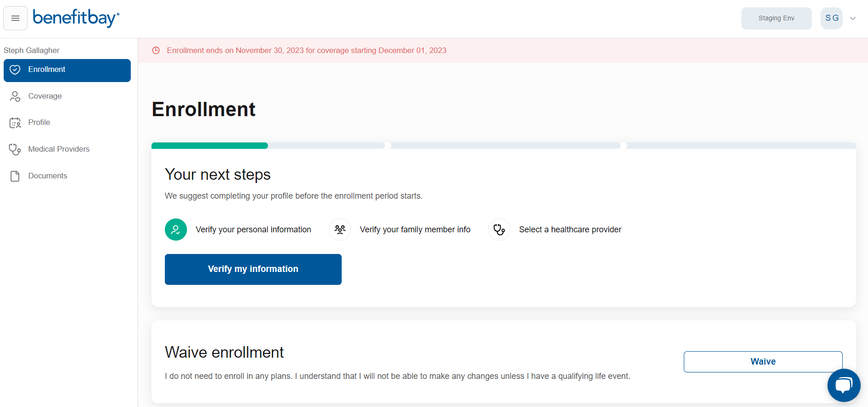Toggle the hamburger sidebar menu
This screenshot has height=407, width=868.
(x=15, y=18)
